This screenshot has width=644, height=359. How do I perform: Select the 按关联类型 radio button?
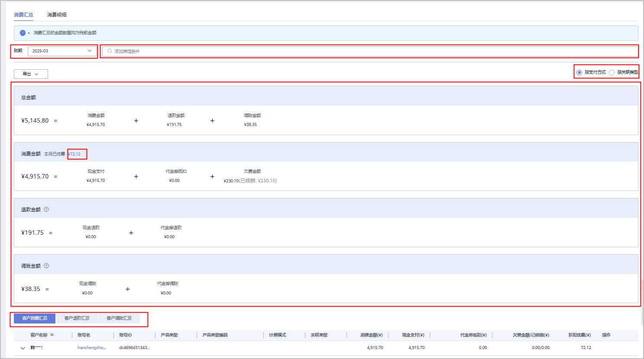[x=612, y=72]
